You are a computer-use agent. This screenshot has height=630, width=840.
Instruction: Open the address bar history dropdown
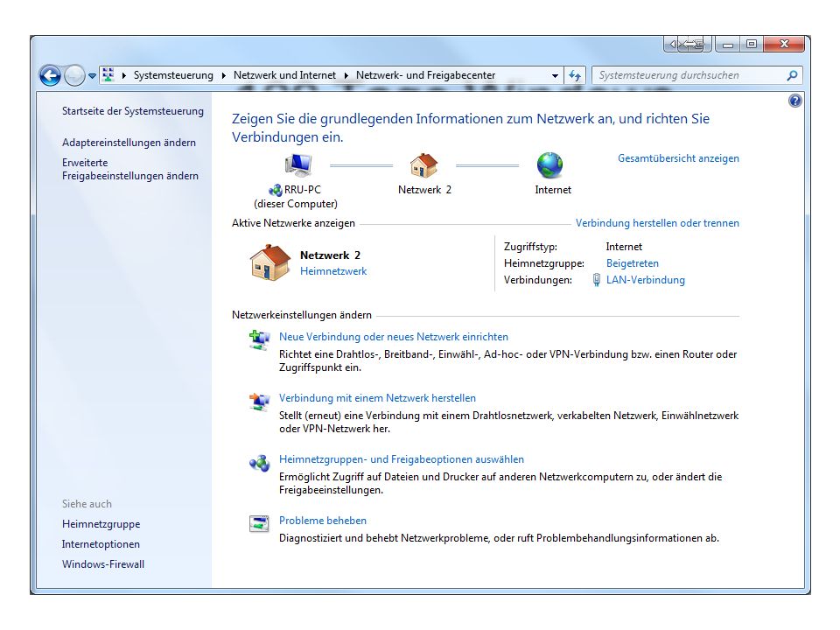[555, 76]
